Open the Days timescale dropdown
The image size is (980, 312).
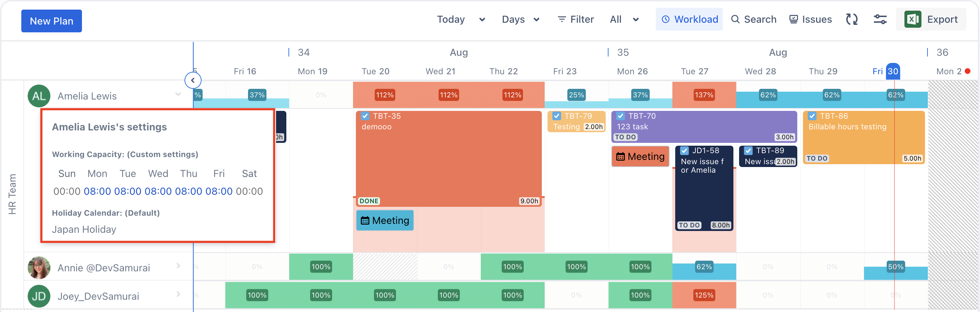(521, 20)
